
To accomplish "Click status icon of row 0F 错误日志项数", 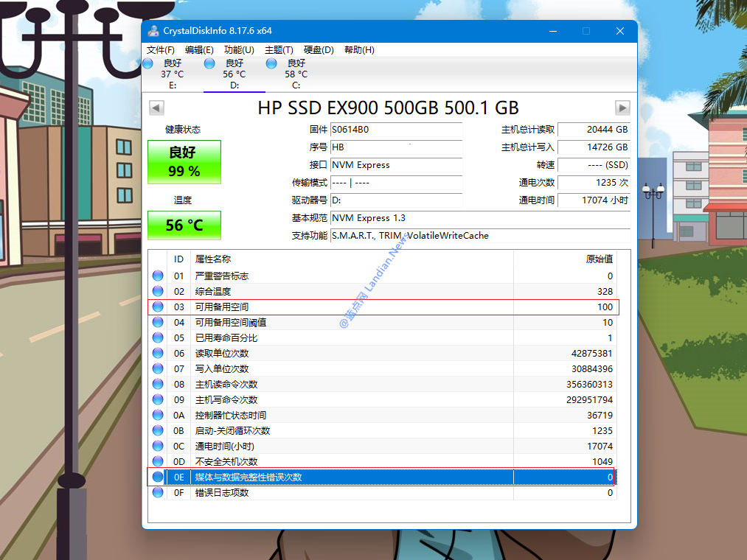I will pos(158,492).
